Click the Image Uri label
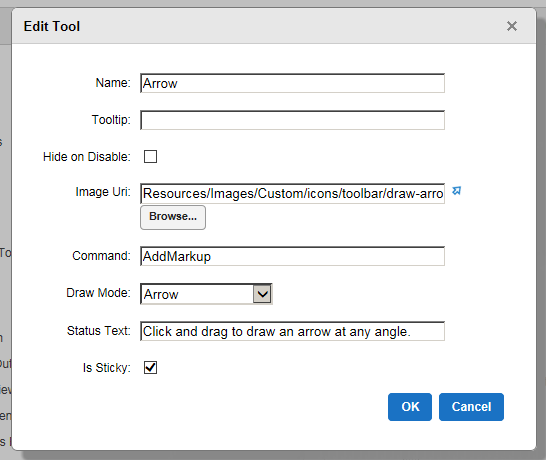 [x=103, y=192]
